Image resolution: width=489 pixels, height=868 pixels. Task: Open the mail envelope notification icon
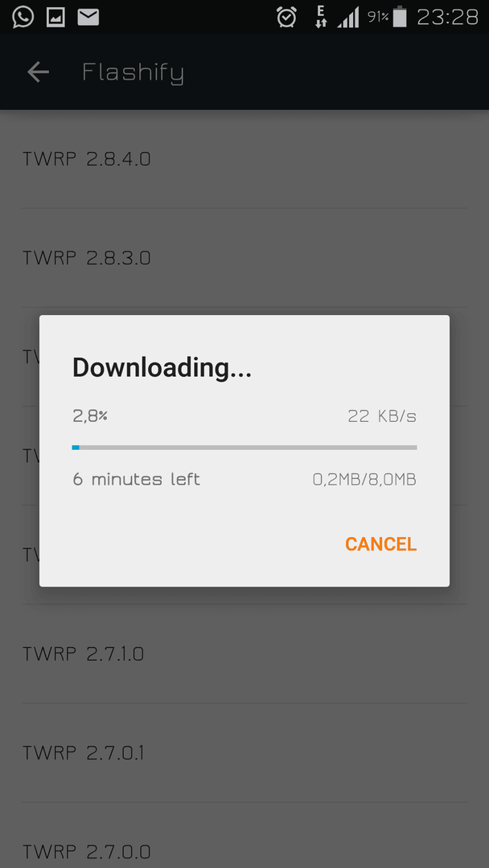(88, 18)
